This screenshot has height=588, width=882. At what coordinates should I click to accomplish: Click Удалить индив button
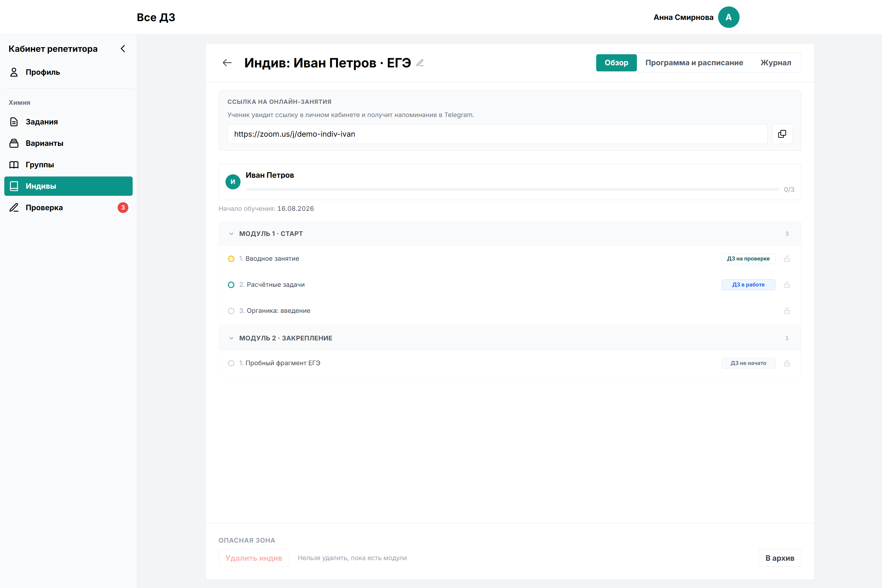click(x=254, y=558)
